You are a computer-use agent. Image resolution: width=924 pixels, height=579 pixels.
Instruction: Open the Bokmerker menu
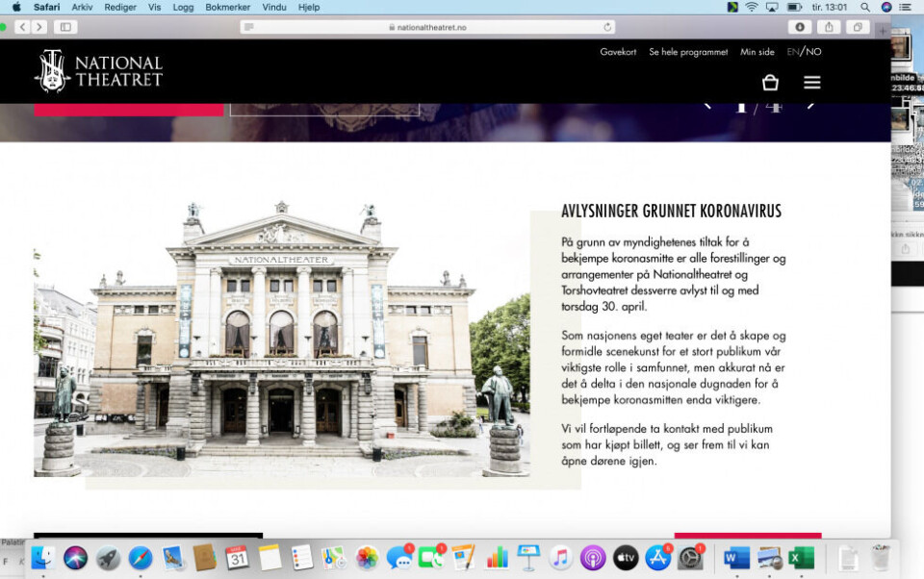227,7
